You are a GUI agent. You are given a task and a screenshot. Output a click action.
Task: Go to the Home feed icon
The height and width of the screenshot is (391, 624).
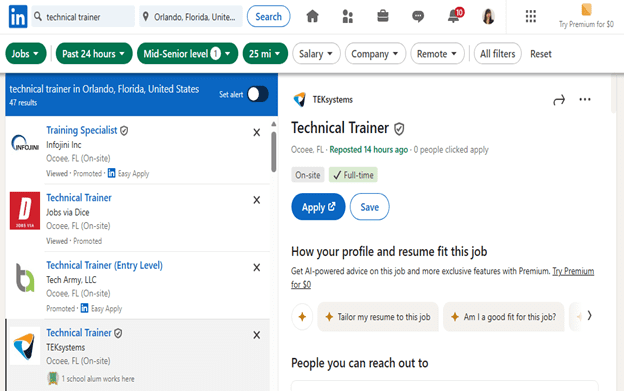coord(312,16)
